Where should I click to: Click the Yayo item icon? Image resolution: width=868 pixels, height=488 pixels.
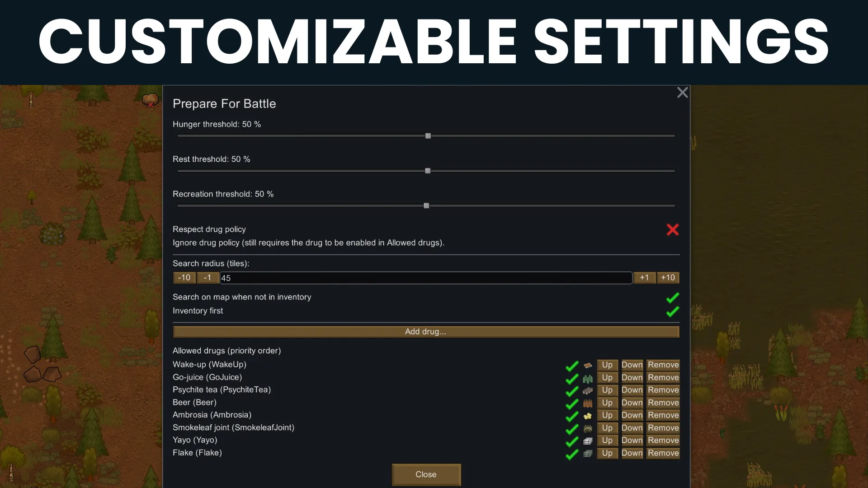pos(588,441)
